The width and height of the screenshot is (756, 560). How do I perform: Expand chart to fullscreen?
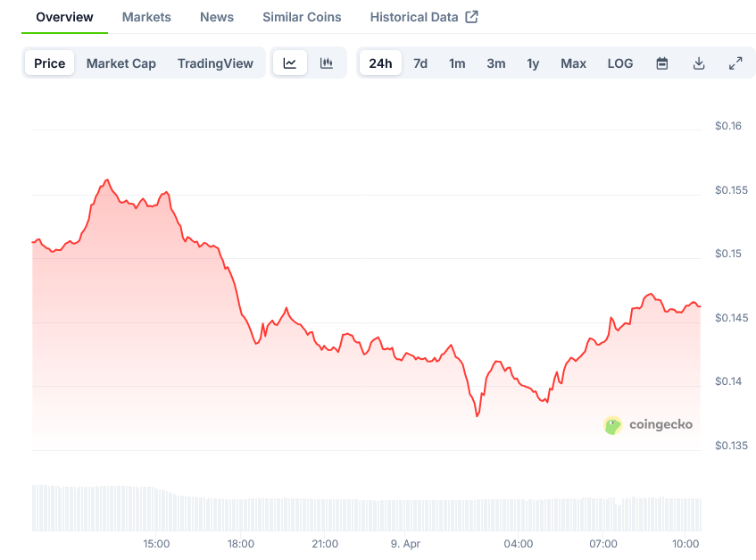(735, 63)
